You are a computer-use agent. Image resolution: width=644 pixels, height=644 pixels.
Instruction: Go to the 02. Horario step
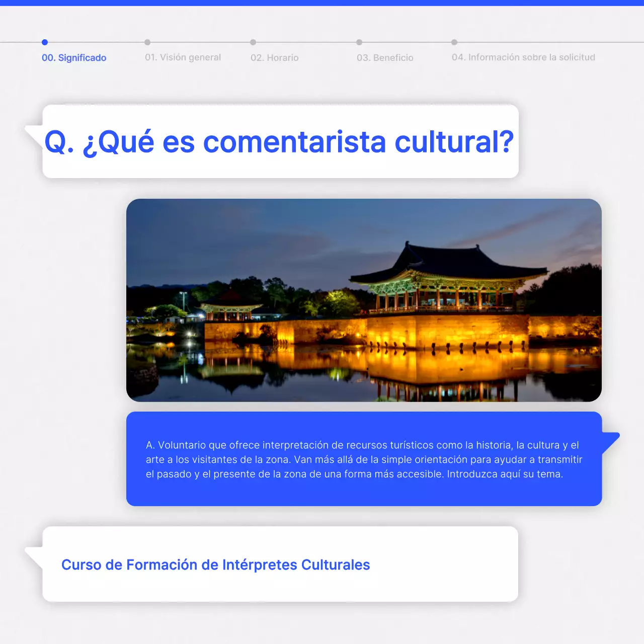275,57
